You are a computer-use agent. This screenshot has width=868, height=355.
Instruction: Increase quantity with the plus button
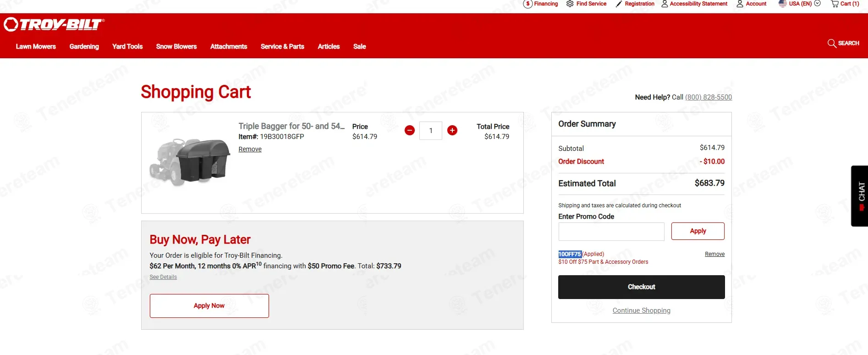click(452, 130)
